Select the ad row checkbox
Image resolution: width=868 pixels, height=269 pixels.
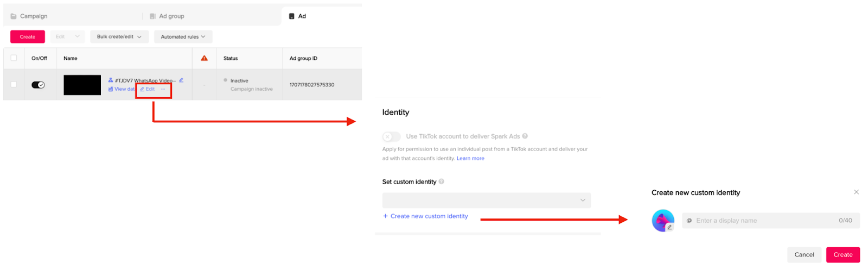pos(14,84)
